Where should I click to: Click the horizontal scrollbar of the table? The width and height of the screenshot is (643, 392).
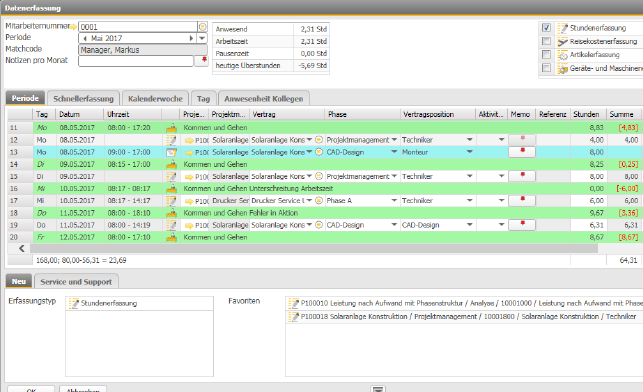(x=314, y=248)
